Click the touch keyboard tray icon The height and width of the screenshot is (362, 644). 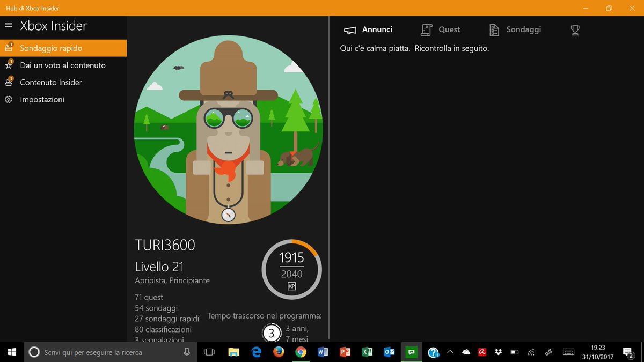pos(568,352)
